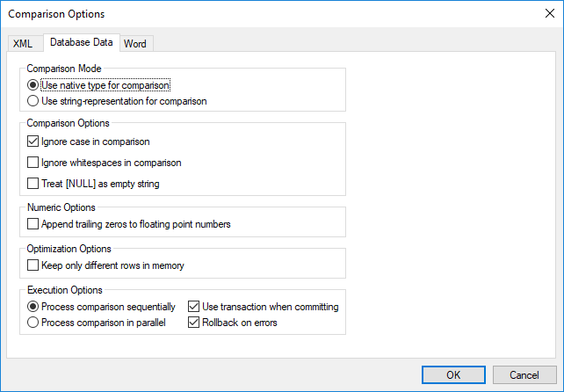The width and height of the screenshot is (564, 392).
Task: Enable Ignore whitespaces in comparison
Action: click(33, 163)
